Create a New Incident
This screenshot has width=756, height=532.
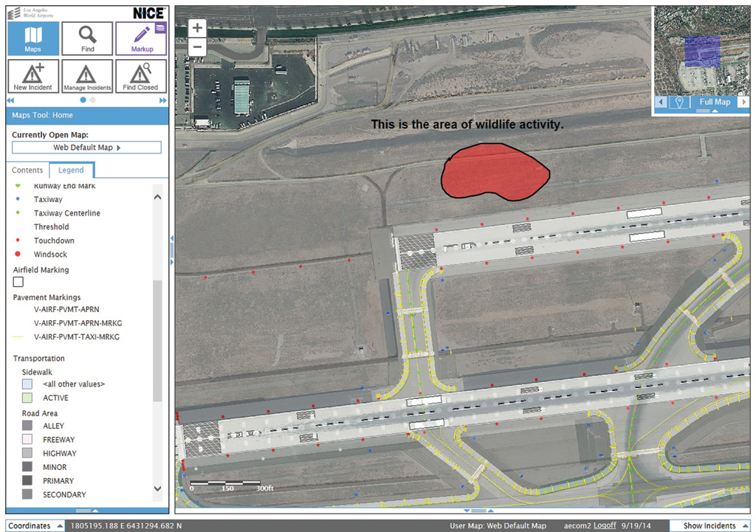pos(33,76)
